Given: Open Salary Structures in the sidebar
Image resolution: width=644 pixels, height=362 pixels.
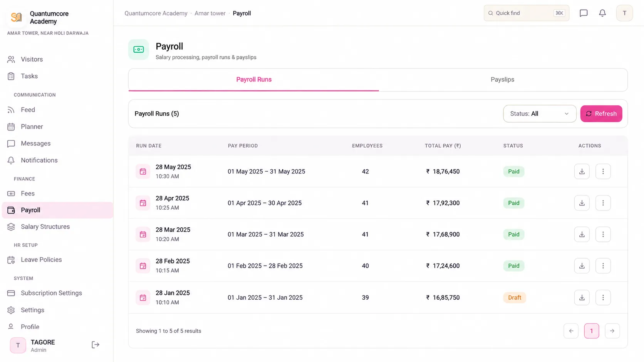Looking at the screenshot, I should point(57,227).
